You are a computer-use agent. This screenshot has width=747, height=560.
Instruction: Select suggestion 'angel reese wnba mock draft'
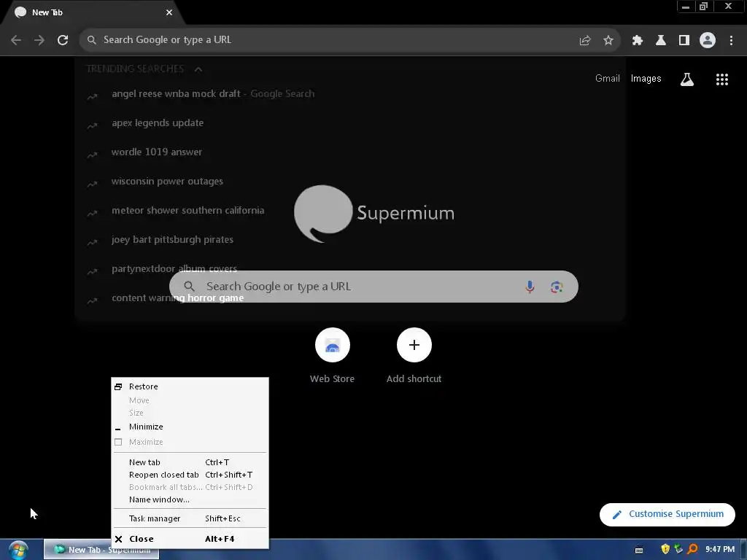point(349,94)
